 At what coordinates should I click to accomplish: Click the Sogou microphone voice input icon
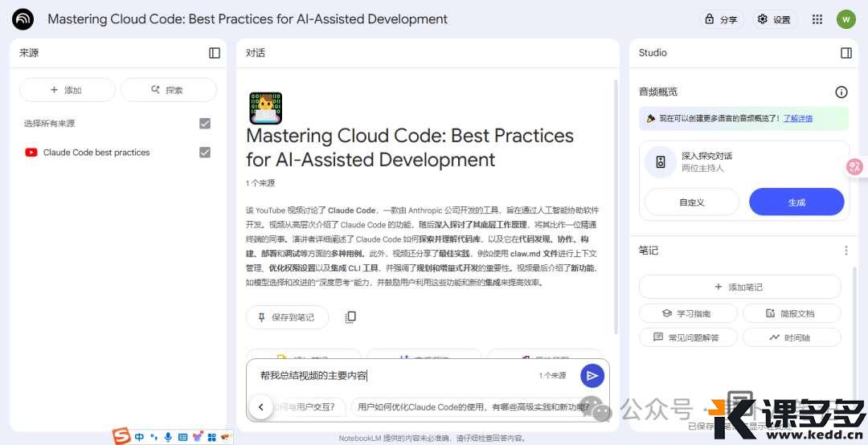pos(168,437)
